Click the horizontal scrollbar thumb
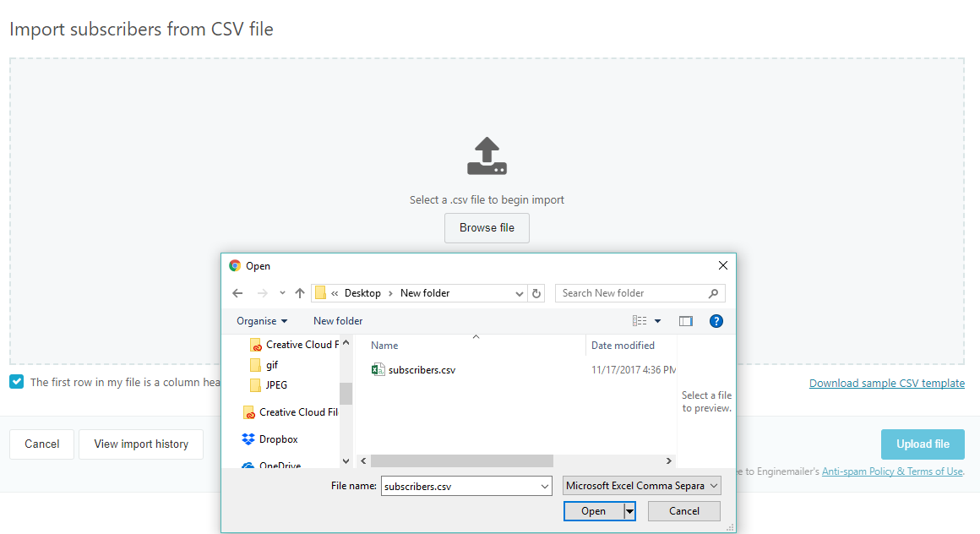Screen dimensions: 980x534 (x=462, y=460)
